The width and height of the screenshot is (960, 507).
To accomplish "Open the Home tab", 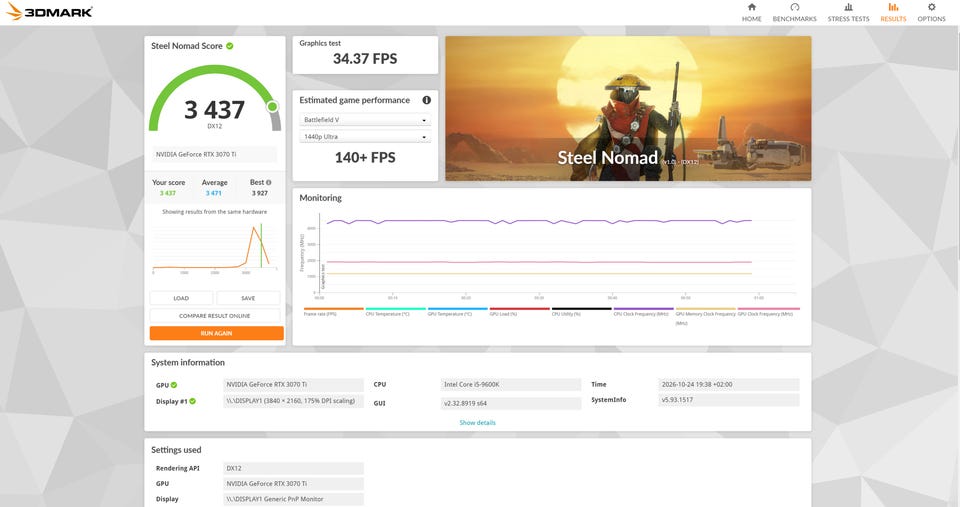I will coord(751,12).
